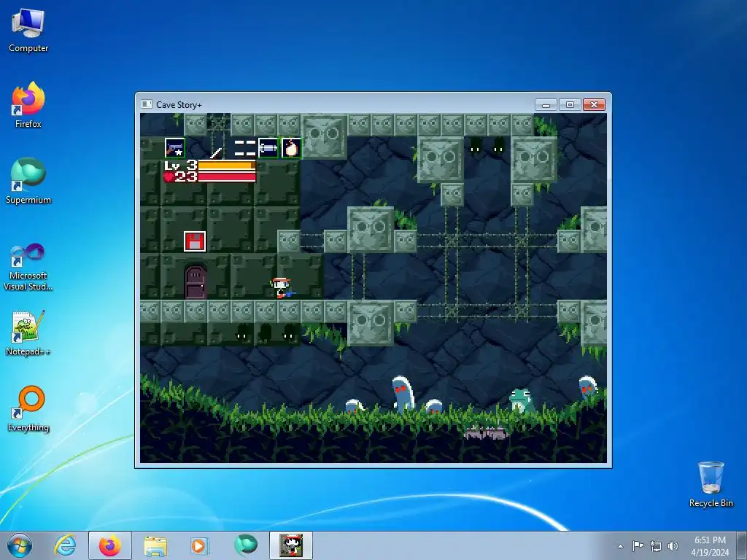Viewport: 747px width, 560px height.
Task: Open the Windows Start menu orb
Action: pyautogui.click(x=20, y=545)
